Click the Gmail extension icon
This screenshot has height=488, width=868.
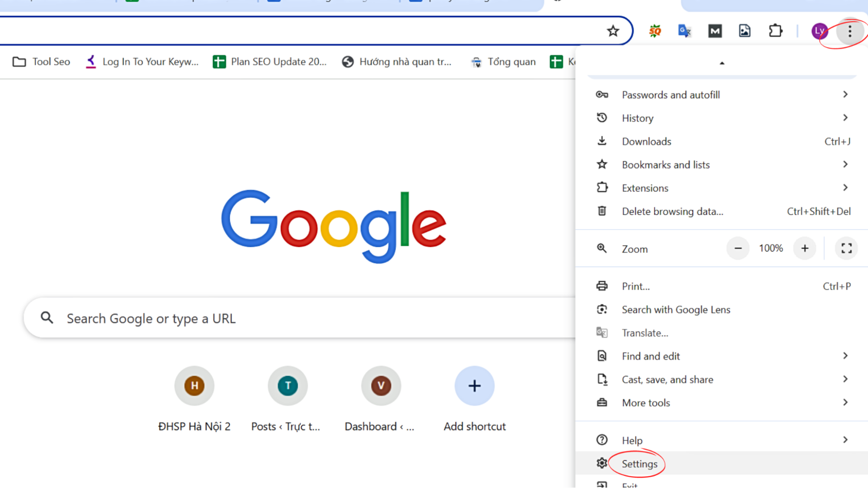click(x=715, y=30)
